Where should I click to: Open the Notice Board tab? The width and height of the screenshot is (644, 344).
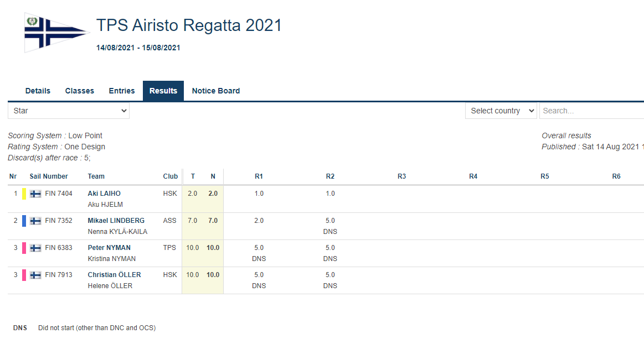[216, 91]
